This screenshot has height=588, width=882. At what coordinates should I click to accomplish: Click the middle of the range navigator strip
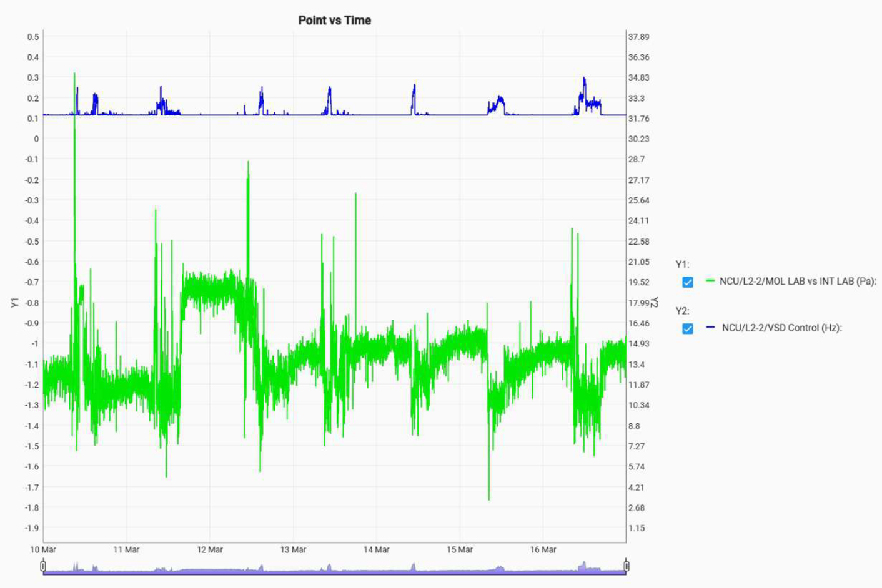(x=334, y=568)
